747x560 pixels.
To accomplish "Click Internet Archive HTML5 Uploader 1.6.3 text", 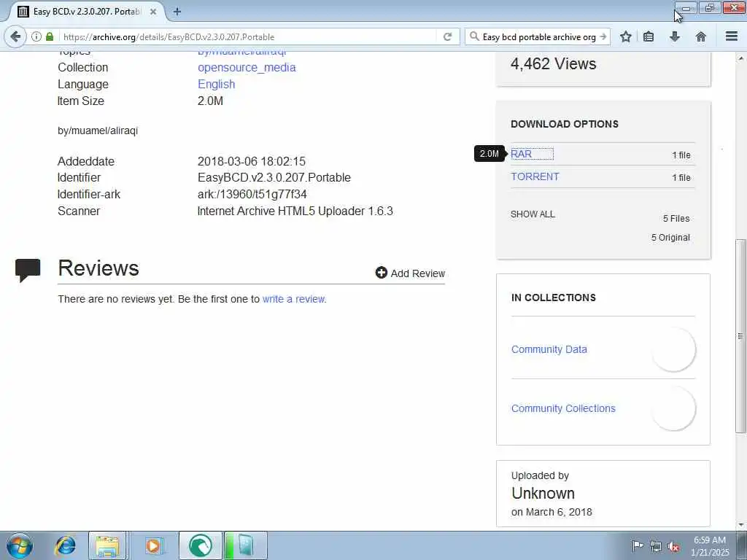I will click(295, 211).
